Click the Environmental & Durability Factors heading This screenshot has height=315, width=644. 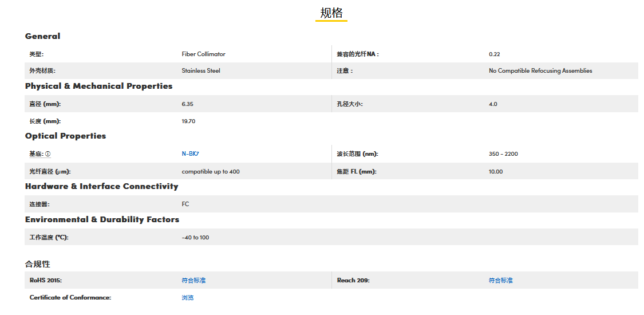(x=102, y=219)
